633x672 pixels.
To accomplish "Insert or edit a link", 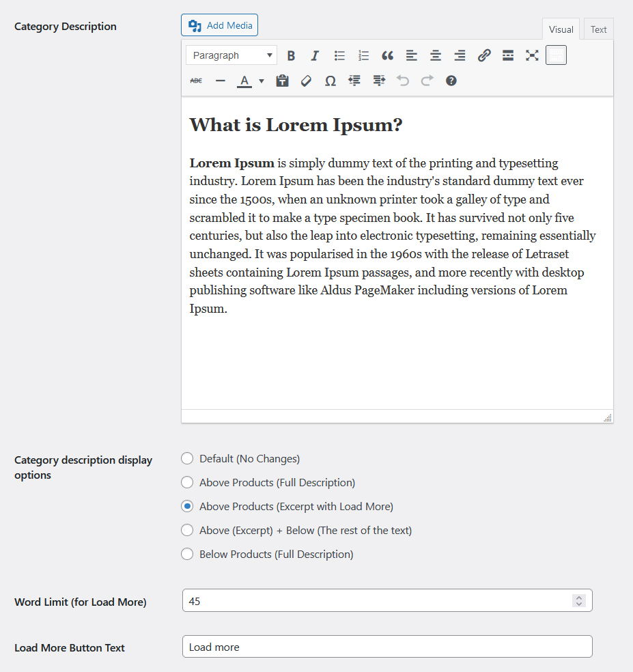I will (484, 55).
